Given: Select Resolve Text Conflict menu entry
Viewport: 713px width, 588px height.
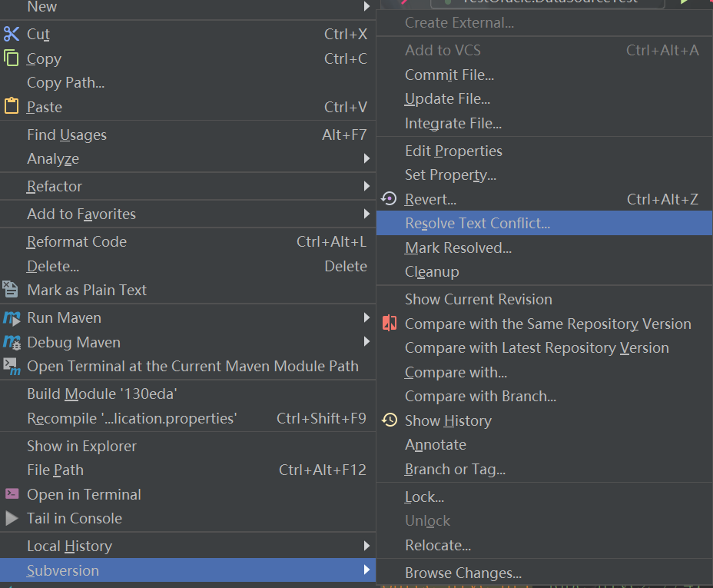Looking at the screenshot, I should pos(477,224).
